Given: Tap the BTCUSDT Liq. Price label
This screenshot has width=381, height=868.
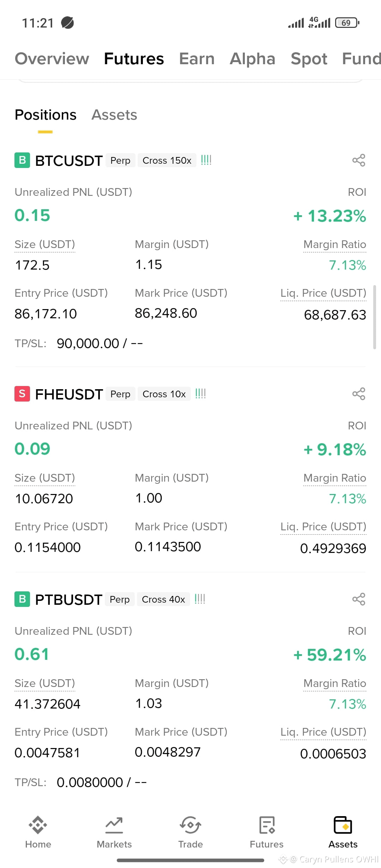Looking at the screenshot, I should pyautogui.click(x=323, y=293).
